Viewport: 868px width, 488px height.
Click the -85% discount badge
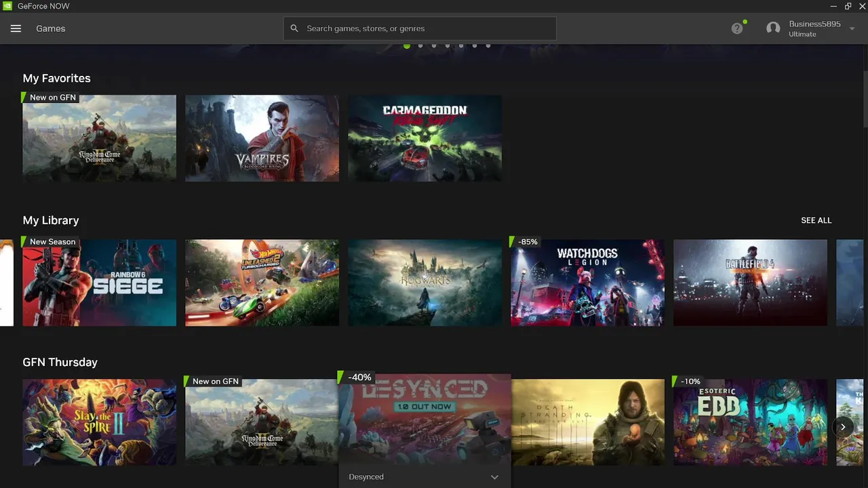(526, 241)
